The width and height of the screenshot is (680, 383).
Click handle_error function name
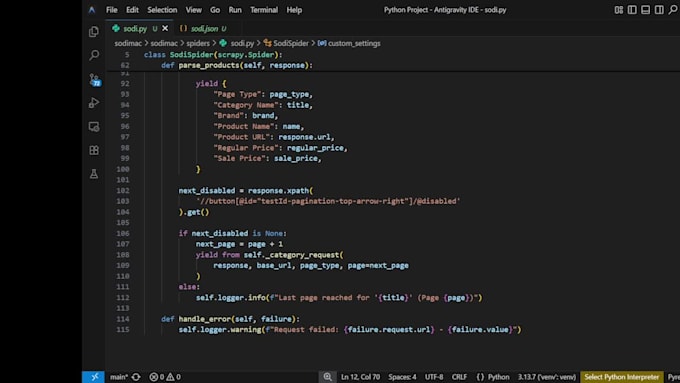click(204, 319)
